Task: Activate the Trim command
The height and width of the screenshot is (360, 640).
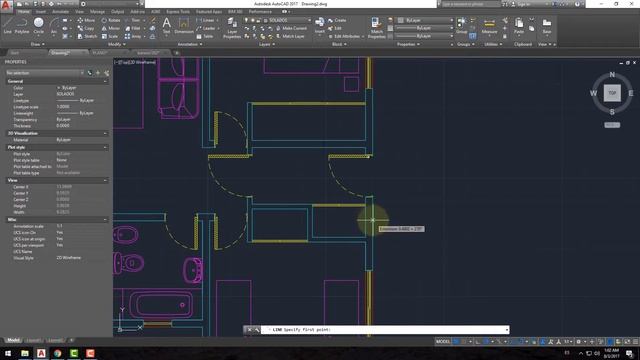Action: [133, 20]
